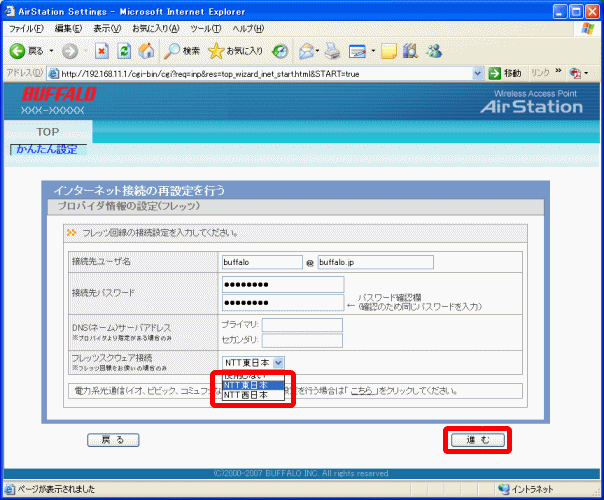Open the address bar URL dropdown
Viewport: 604px width, 500px height.
click(x=478, y=73)
